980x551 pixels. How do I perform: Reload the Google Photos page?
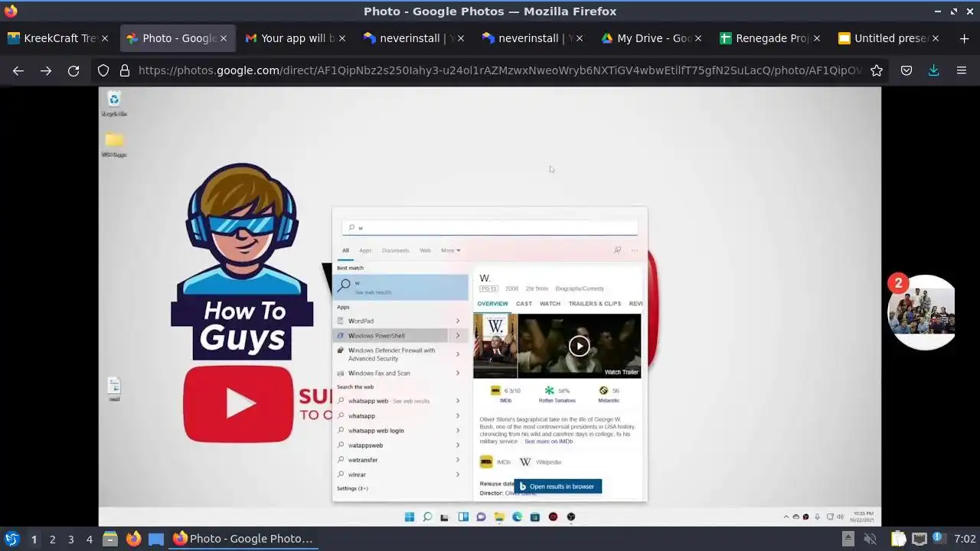click(73, 70)
